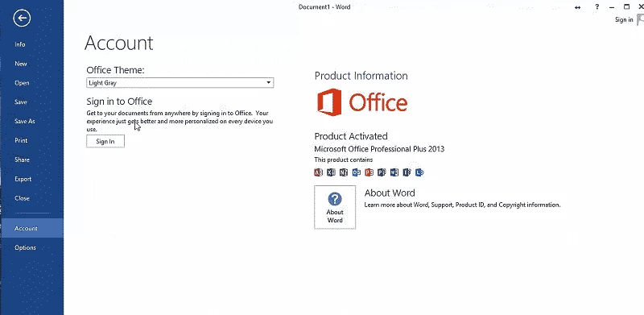Click the back arrow to return to document
The width and height of the screenshot is (644, 315).
[x=22, y=18]
